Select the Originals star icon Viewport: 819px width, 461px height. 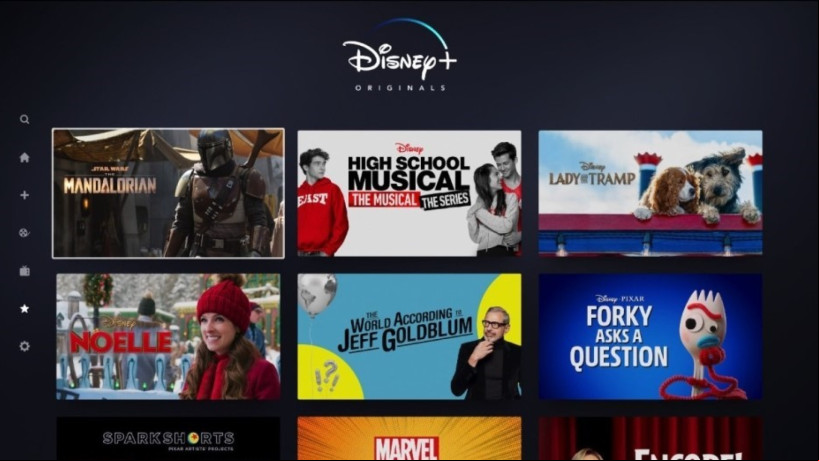tap(25, 309)
